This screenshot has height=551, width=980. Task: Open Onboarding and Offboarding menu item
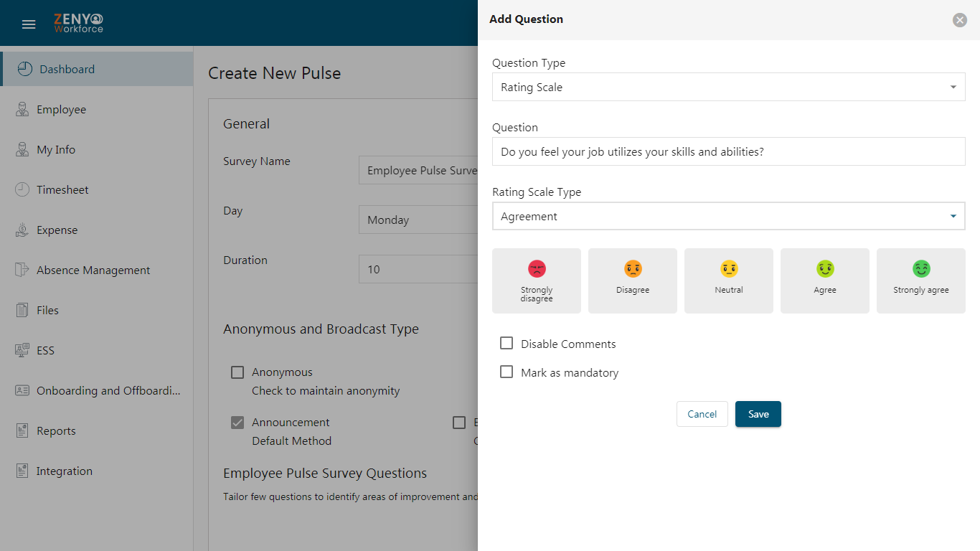(x=97, y=390)
